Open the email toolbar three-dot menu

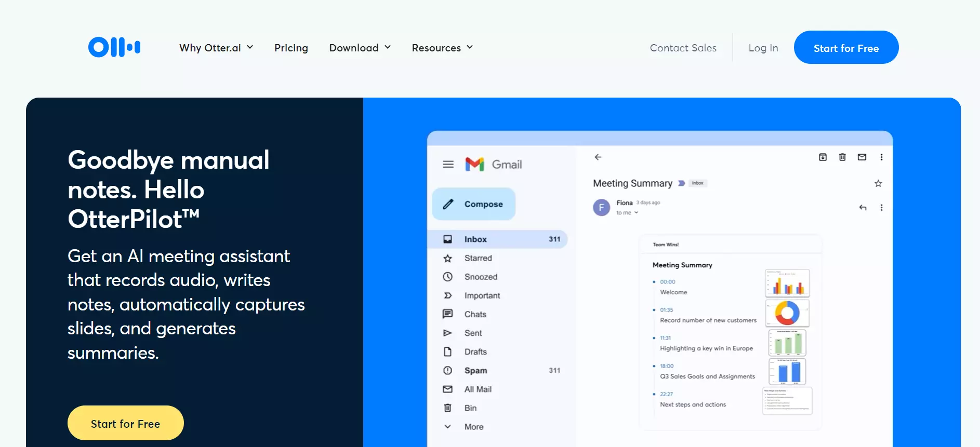tap(881, 157)
